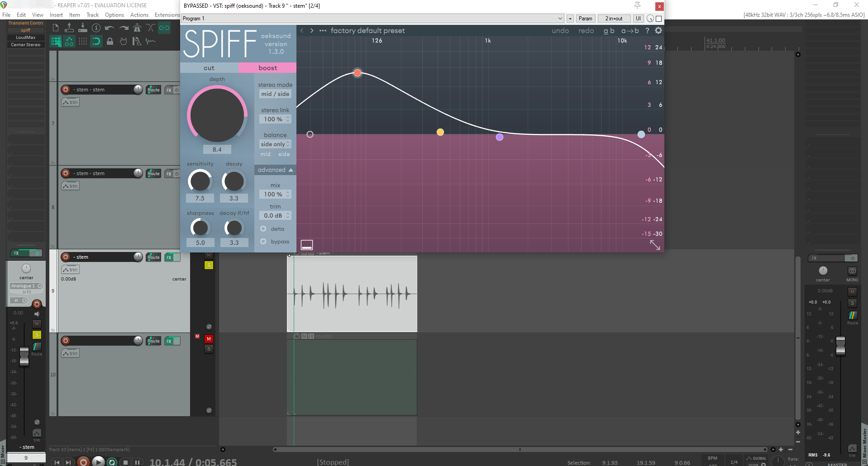The image size is (868, 466).
Task: Click redo in Spiff
Action: [x=586, y=31]
